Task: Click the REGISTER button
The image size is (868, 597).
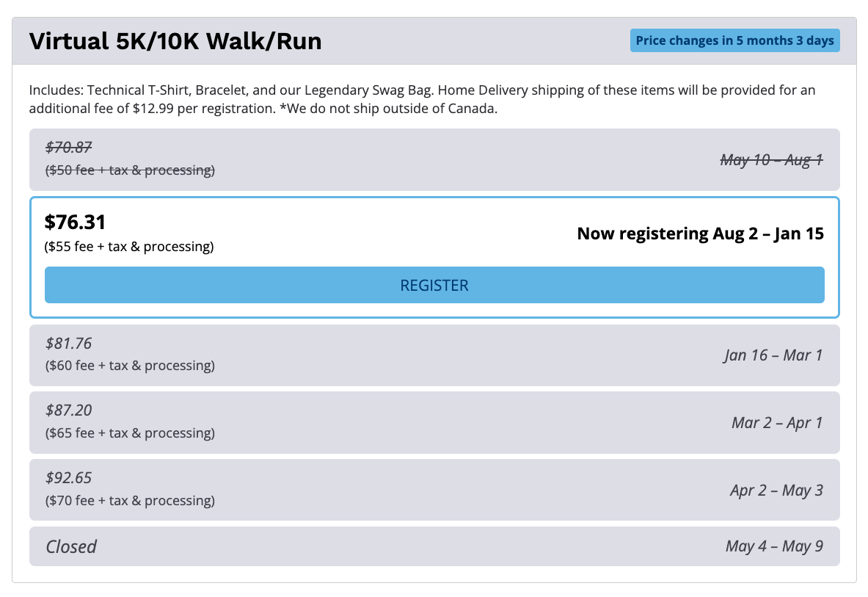Action: pos(434,285)
